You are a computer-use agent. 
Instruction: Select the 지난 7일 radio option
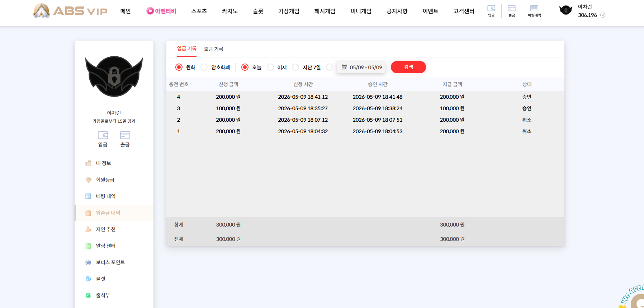point(295,67)
